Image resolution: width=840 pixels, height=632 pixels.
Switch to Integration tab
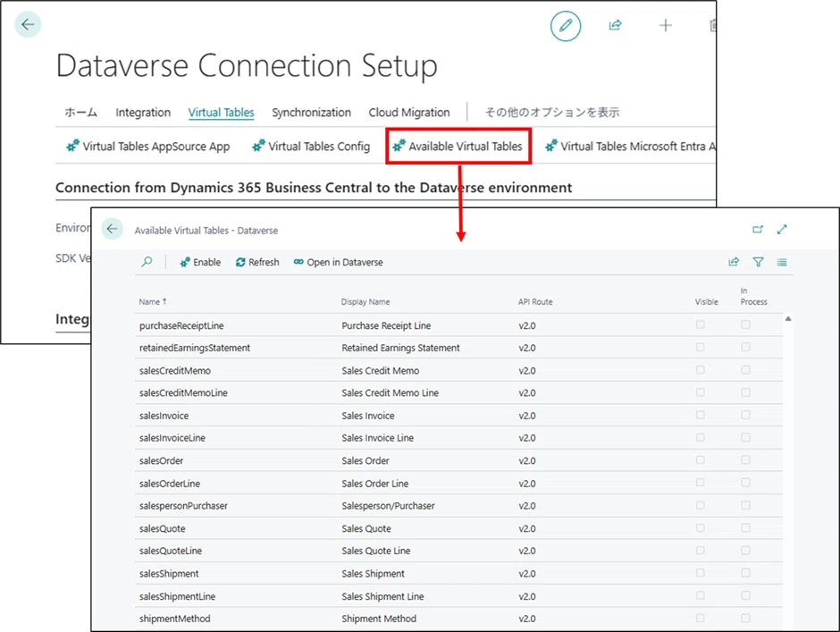click(143, 113)
